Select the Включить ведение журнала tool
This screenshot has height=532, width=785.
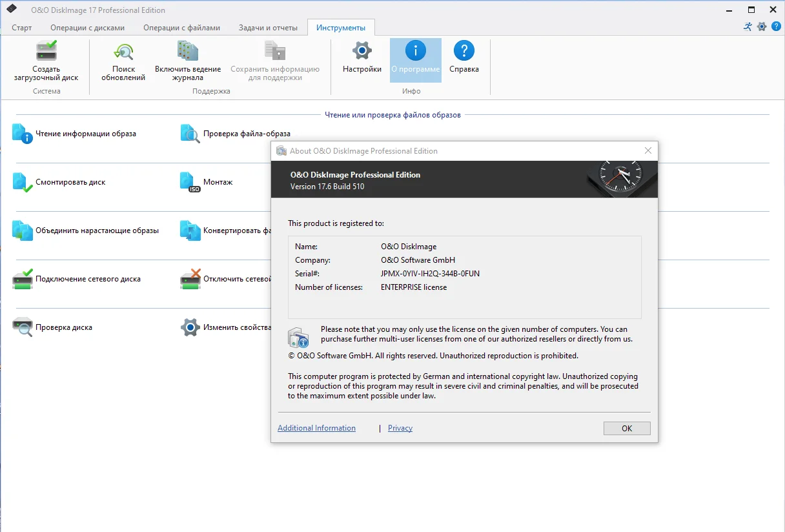click(188, 50)
